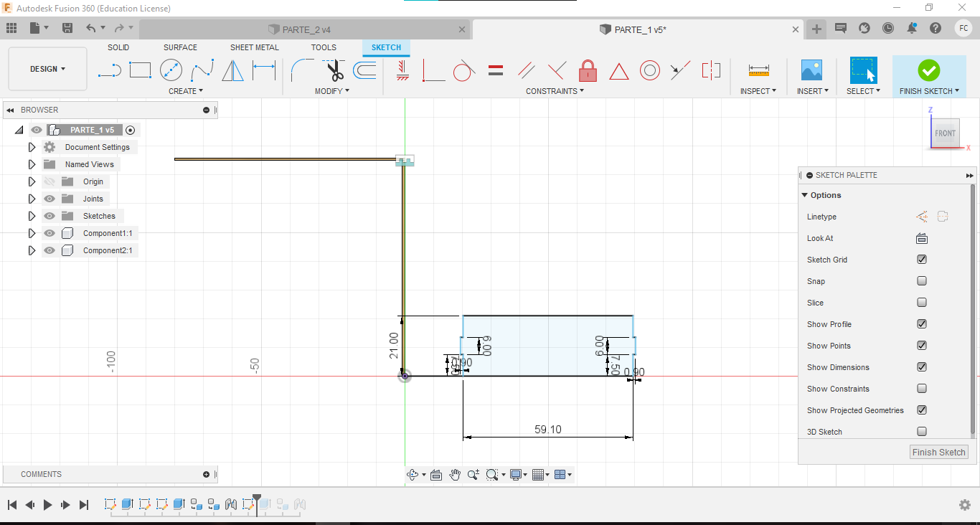The width and height of the screenshot is (980, 525).
Task: Click the Finish Sketch palette button
Action: (x=938, y=452)
